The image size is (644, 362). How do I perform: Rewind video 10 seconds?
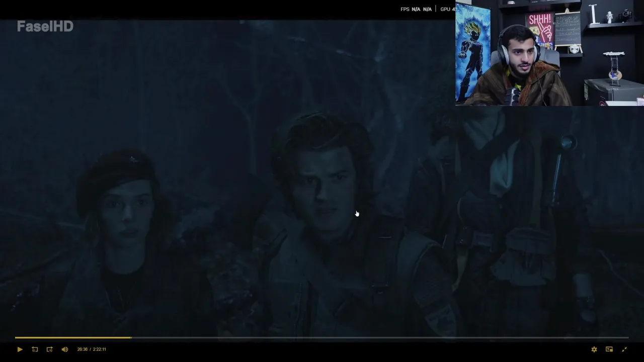pos(35,349)
